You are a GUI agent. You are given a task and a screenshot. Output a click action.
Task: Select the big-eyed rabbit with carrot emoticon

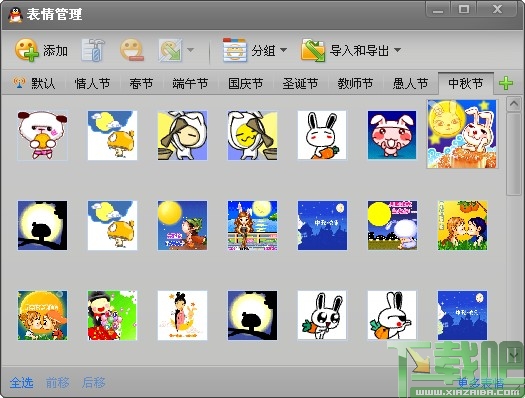pyautogui.click(x=322, y=315)
